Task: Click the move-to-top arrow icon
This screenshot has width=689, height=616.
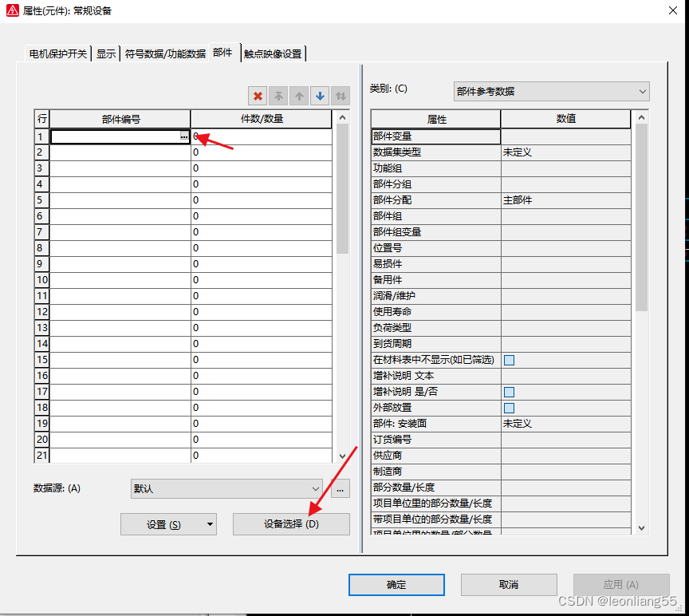Action: coord(279,97)
